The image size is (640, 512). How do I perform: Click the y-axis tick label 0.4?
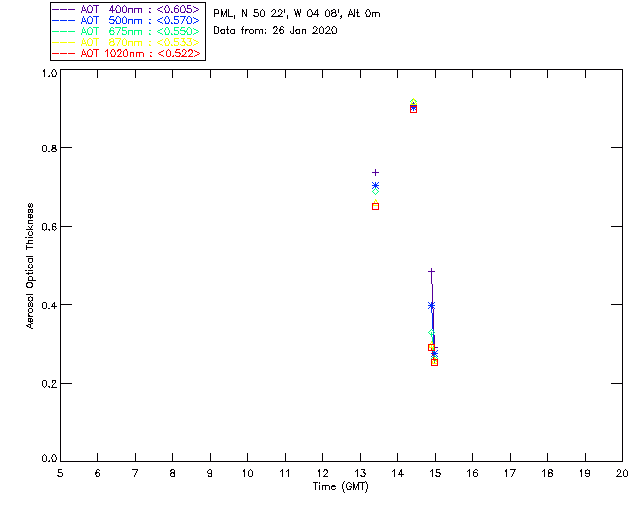coord(49,305)
